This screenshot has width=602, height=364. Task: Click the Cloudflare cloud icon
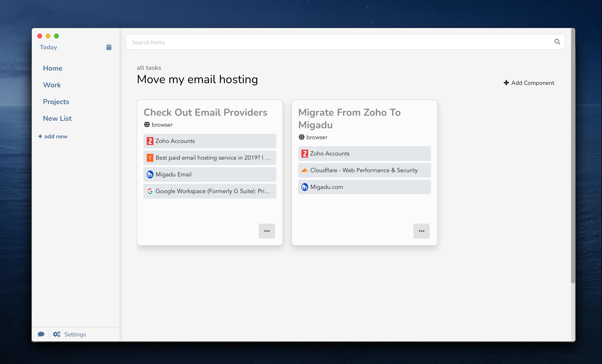click(x=304, y=170)
